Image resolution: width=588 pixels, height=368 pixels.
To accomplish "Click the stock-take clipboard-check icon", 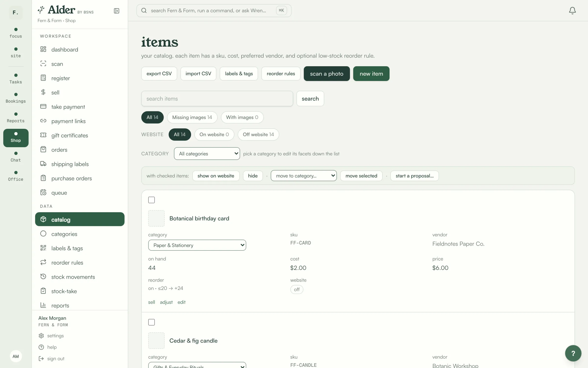I will coord(43,291).
